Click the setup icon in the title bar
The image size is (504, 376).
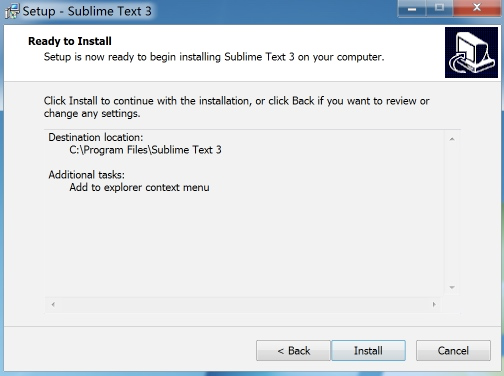pos(12,11)
